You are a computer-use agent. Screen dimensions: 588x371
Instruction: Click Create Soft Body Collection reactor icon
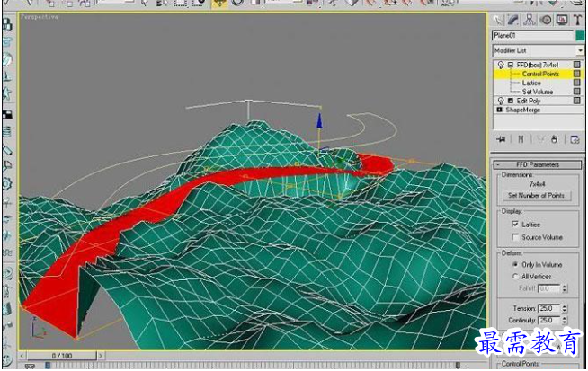7,59
